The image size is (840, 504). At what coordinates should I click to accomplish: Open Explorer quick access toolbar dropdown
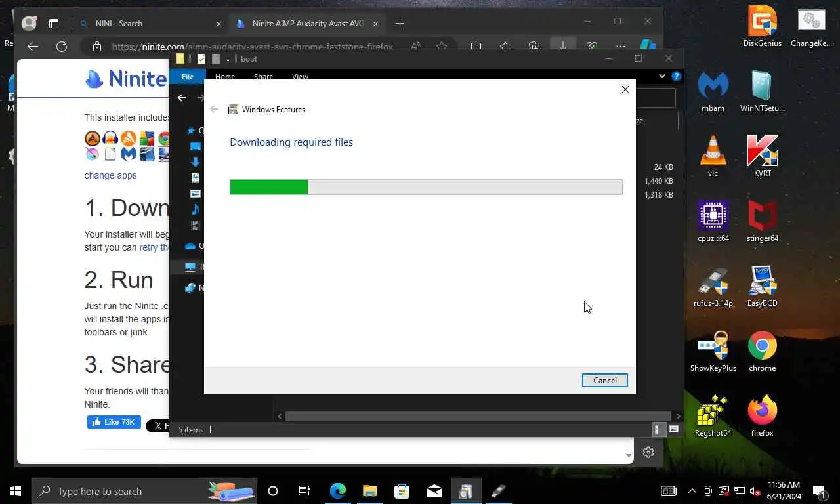click(x=228, y=59)
